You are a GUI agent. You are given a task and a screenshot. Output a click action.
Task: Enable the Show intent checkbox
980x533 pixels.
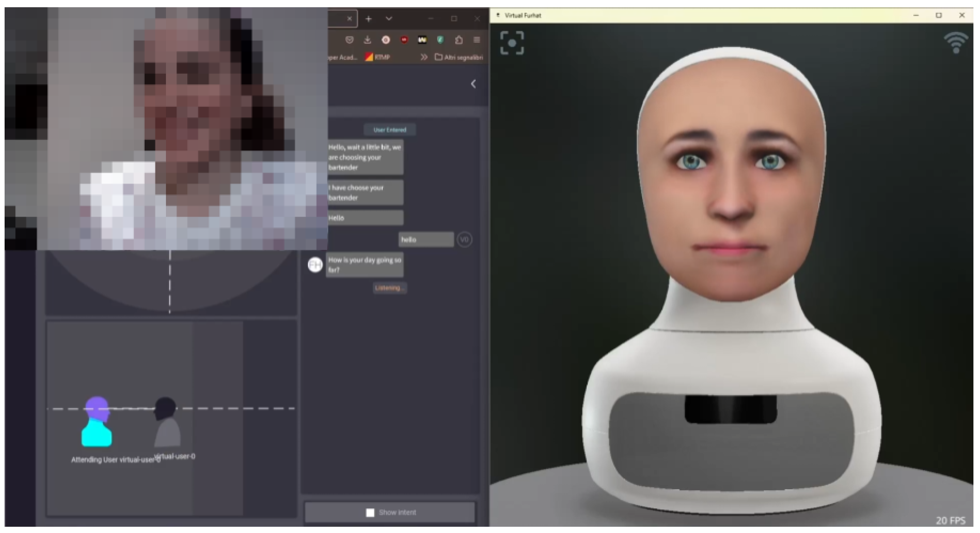pos(370,513)
